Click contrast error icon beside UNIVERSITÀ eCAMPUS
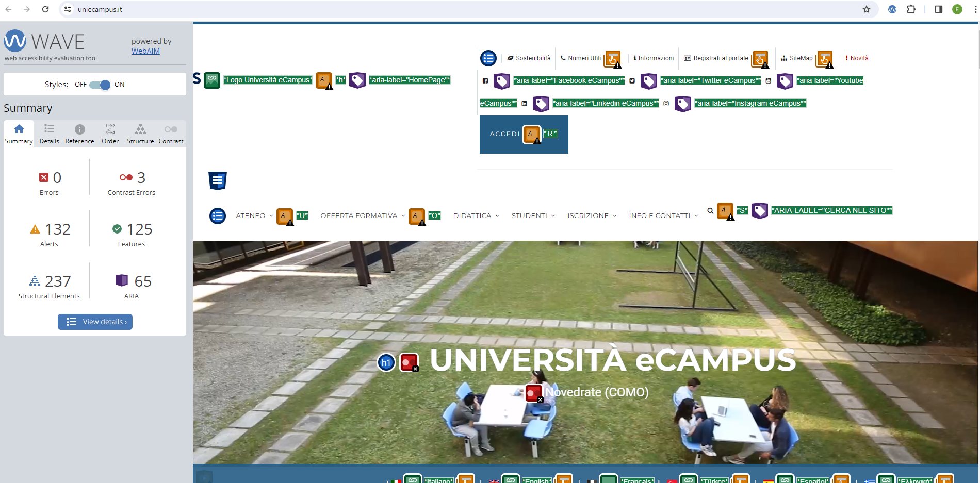The image size is (980, 483). point(409,362)
